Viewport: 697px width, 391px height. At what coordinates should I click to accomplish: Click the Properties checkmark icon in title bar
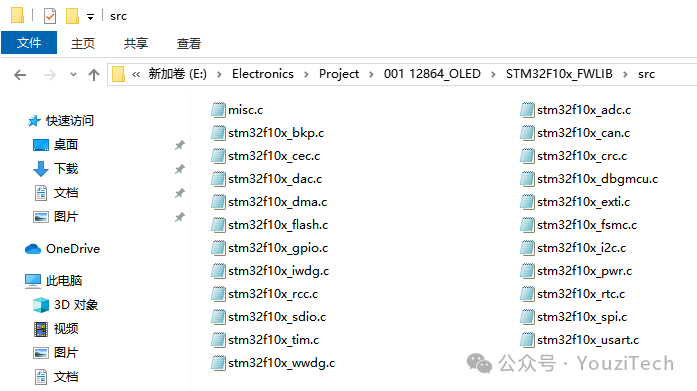tap(50, 16)
